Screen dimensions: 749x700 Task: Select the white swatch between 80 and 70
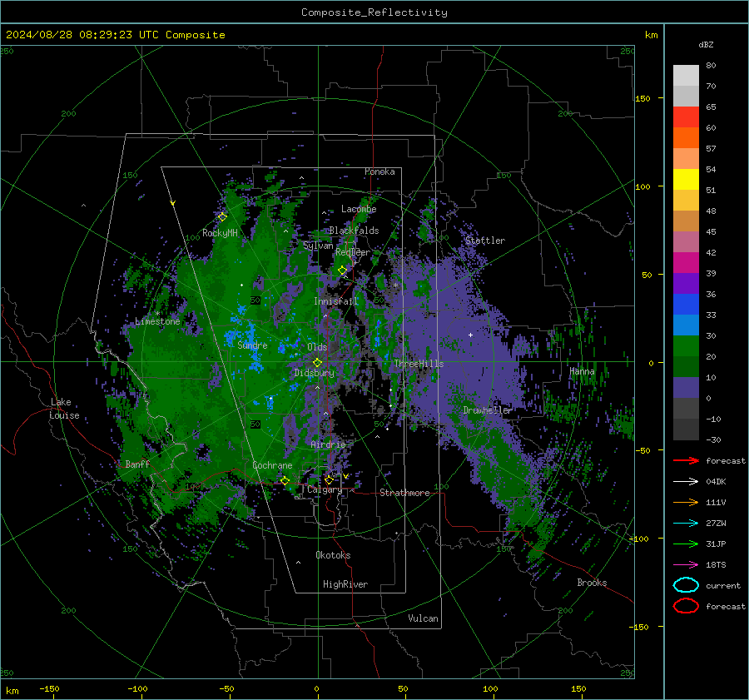point(686,76)
